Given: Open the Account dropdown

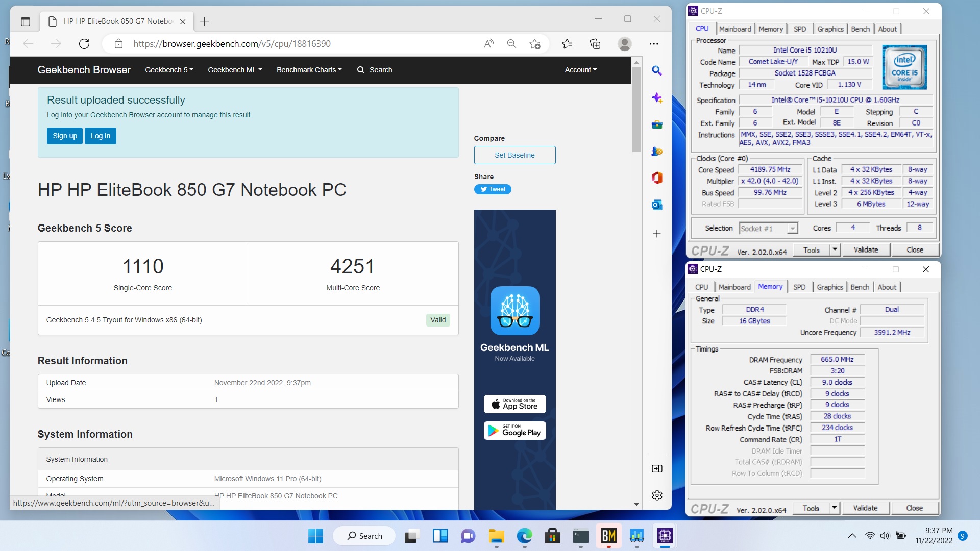Looking at the screenshot, I should point(580,70).
